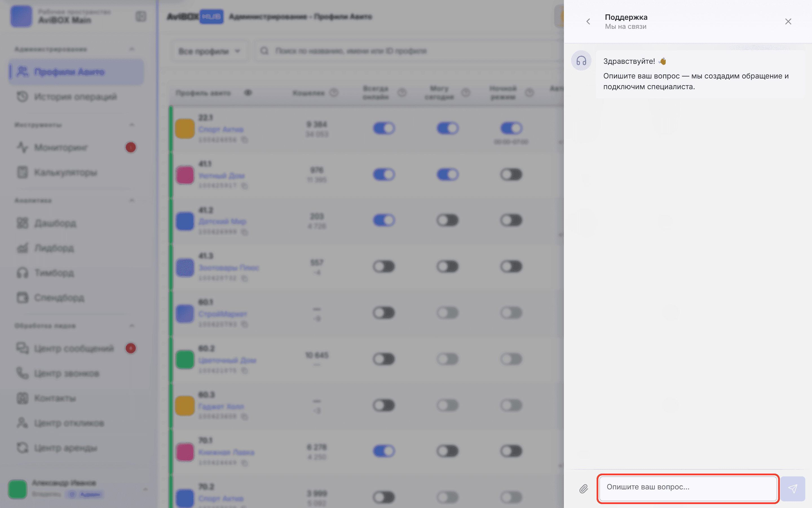
Task: Collapse the Обработка лидов sidebar section
Action: coord(132,326)
